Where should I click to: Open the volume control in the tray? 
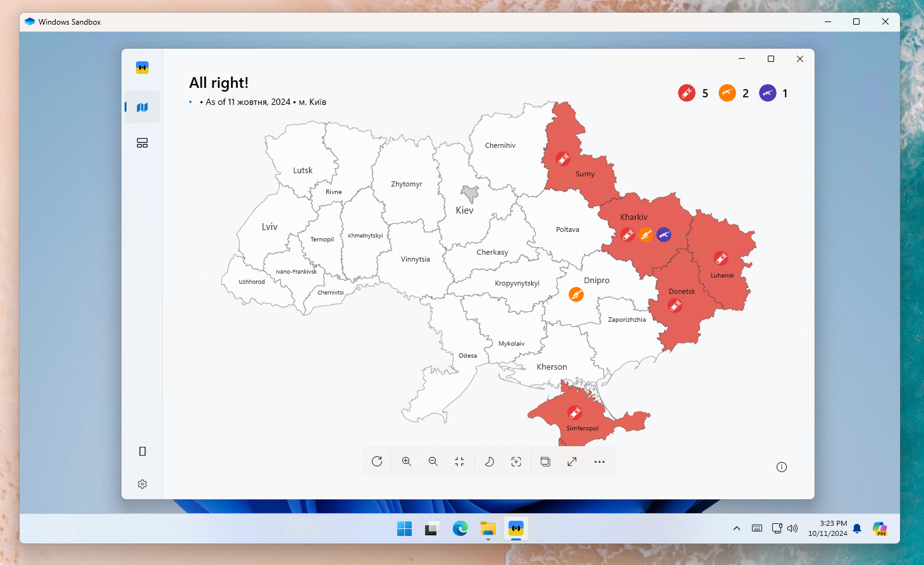pyautogui.click(x=792, y=528)
